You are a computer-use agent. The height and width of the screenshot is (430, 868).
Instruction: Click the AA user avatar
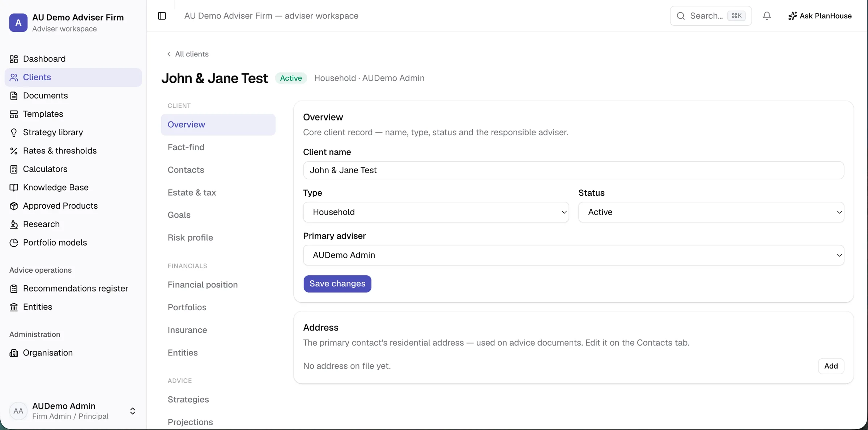coord(18,411)
